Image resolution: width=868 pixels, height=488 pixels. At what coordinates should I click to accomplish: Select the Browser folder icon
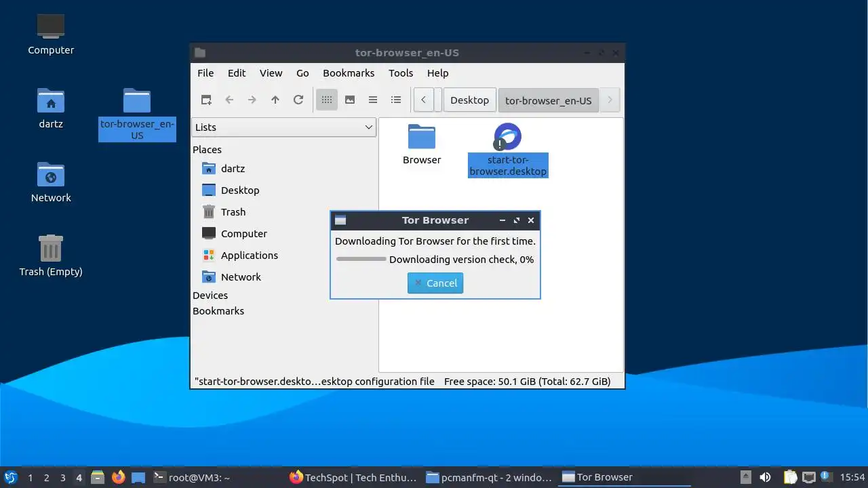click(x=422, y=145)
